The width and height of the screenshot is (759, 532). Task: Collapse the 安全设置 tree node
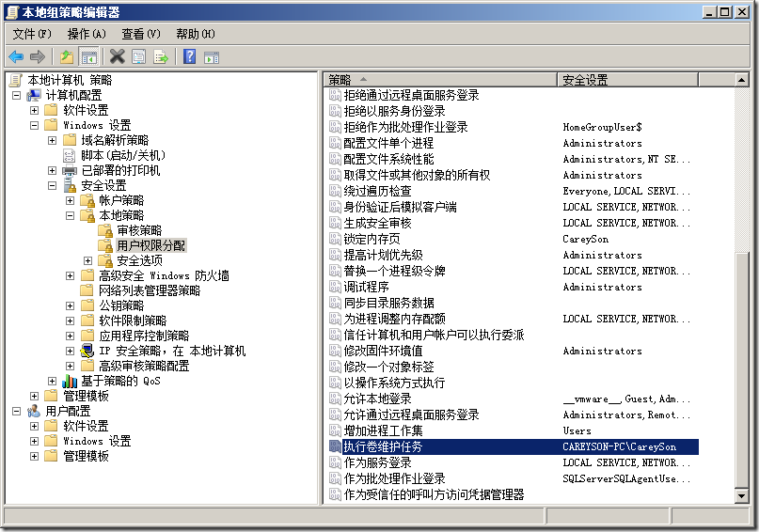[53, 186]
